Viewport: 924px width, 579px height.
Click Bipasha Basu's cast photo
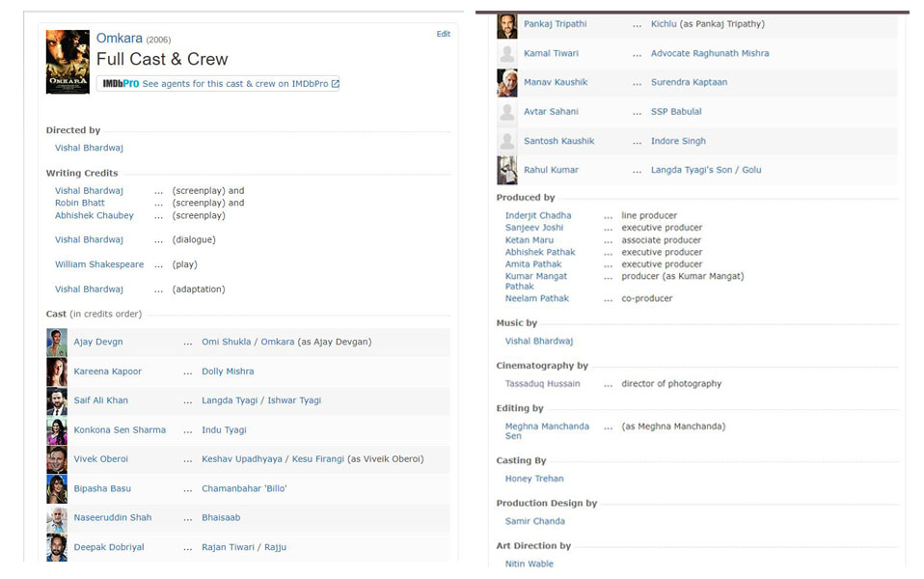click(x=57, y=488)
